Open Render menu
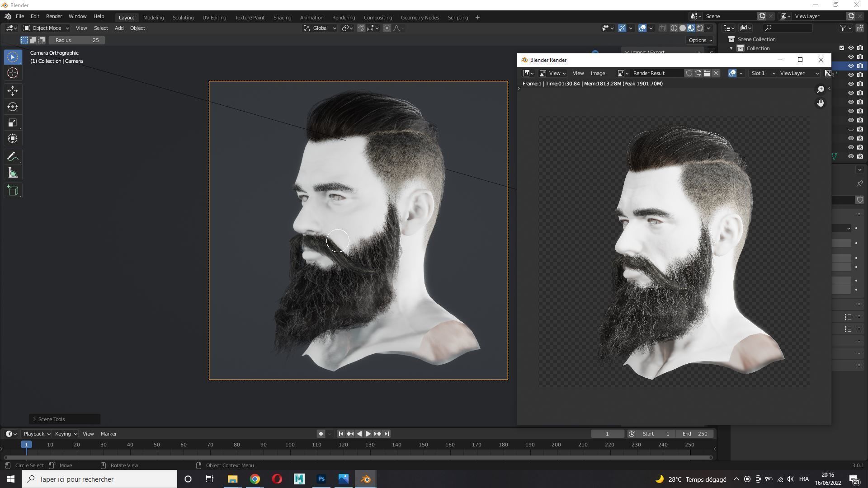 click(x=54, y=16)
